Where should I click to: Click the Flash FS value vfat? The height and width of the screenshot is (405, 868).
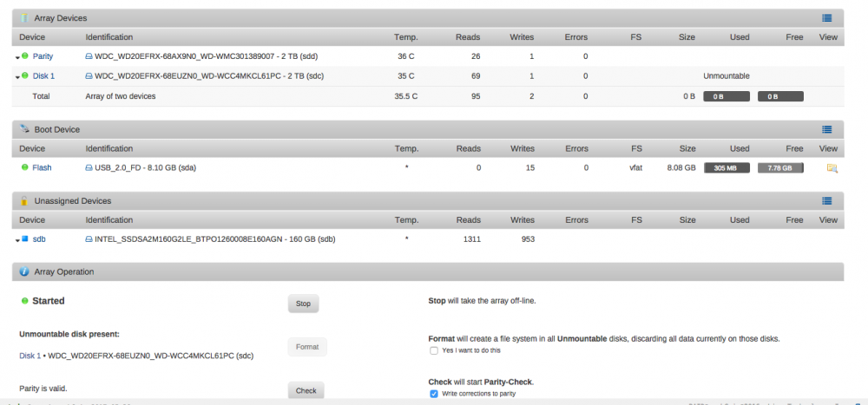(636, 167)
